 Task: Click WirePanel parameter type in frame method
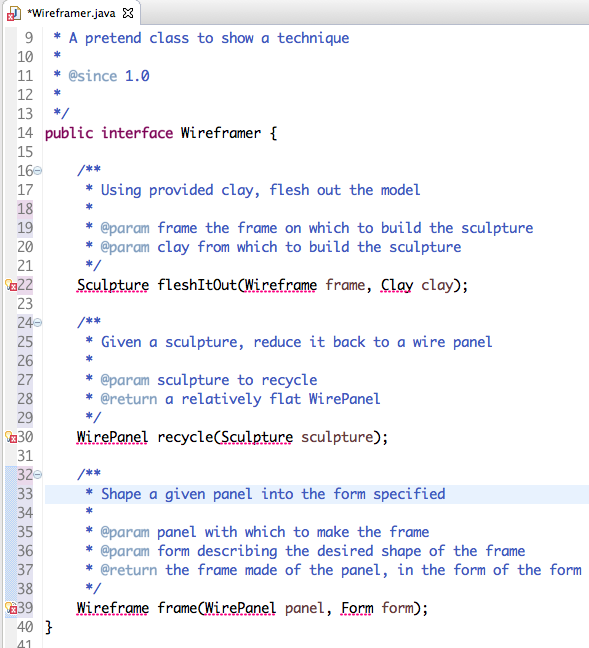point(241,608)
